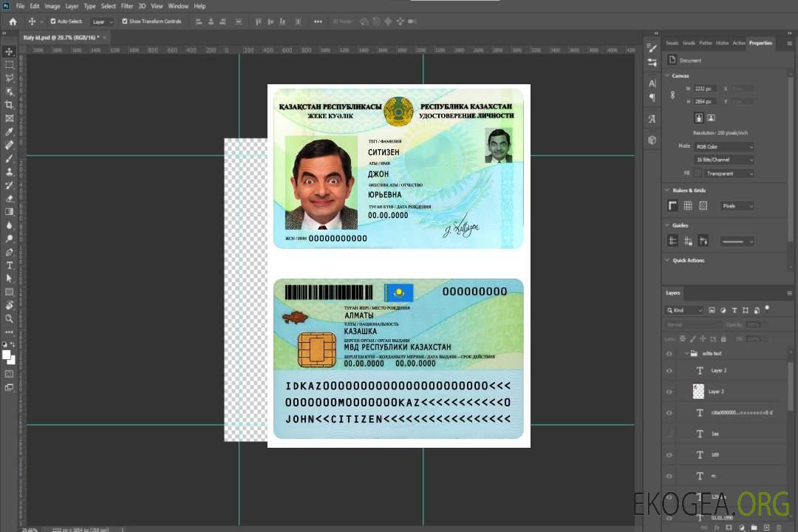
Task: Select the Gradient tool
Action: (x=9, y=212)
